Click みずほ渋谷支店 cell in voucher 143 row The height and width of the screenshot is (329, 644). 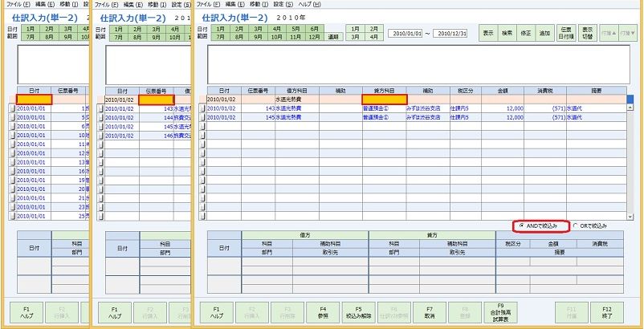[x=428, y=108]
